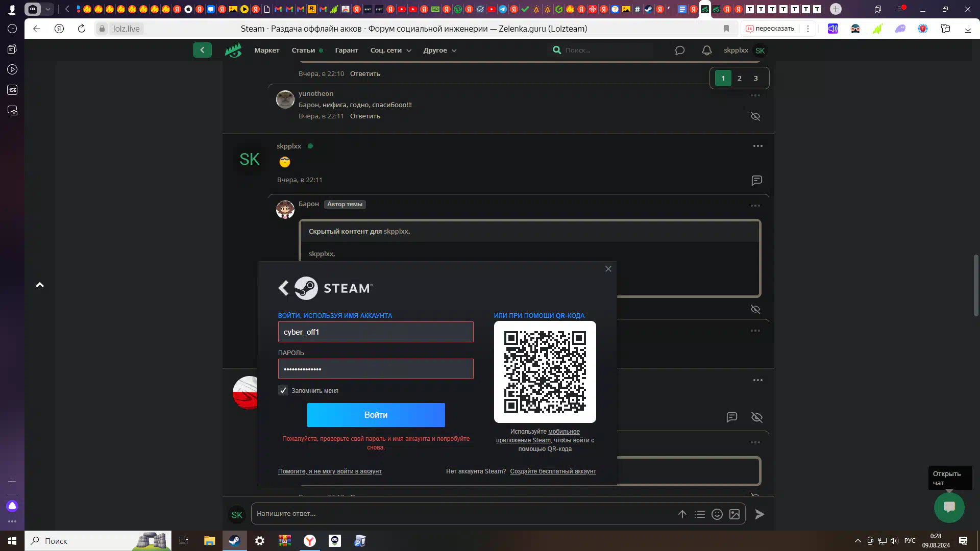This screenshot has width=980, height=551.
Task: Open the green chat bubble button
Action: coord(949,507)
